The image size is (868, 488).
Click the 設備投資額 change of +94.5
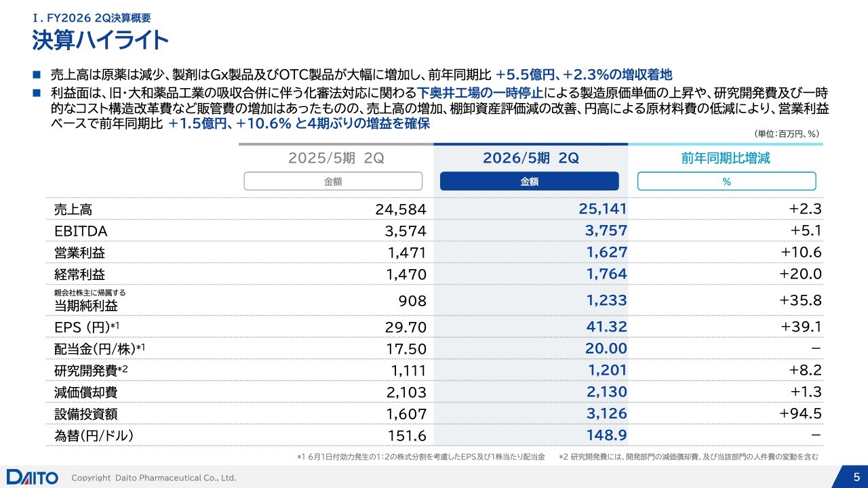tap(800, 413)
